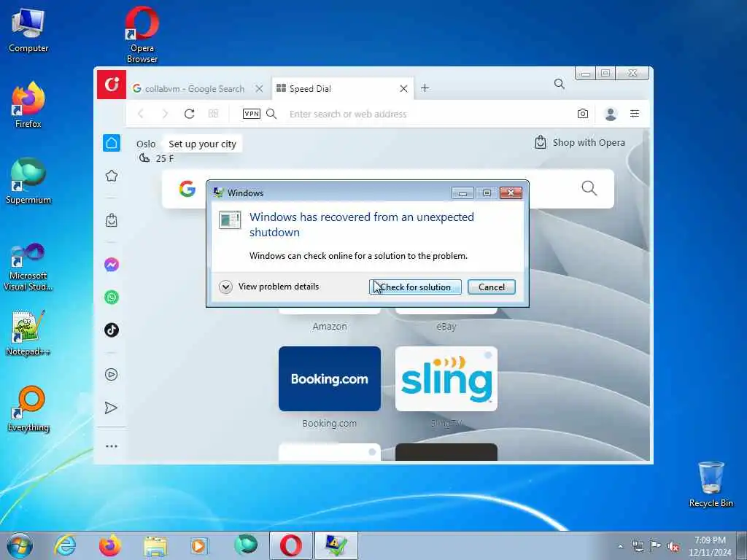The image size is (747, 560).
Task: Close the Windows dialog with red X
Action: [511, 192]
